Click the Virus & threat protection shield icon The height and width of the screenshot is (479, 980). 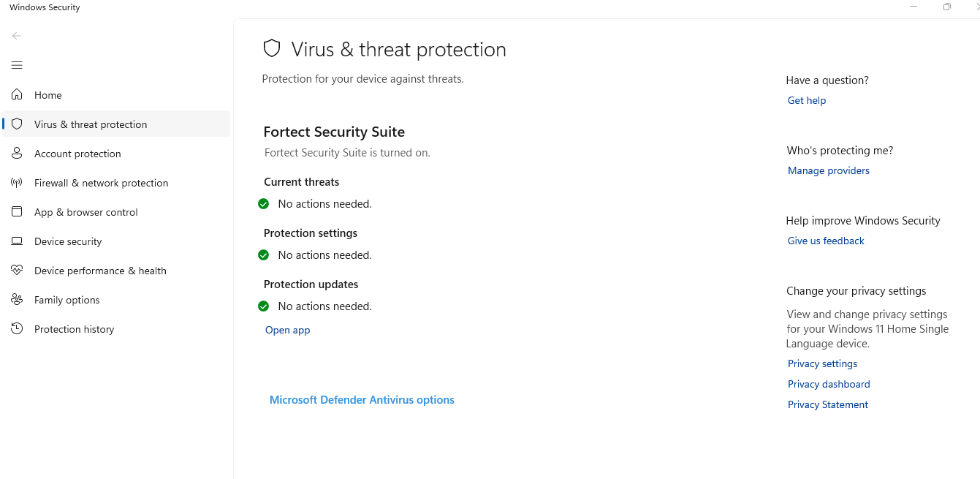click(x=16, y=124)
